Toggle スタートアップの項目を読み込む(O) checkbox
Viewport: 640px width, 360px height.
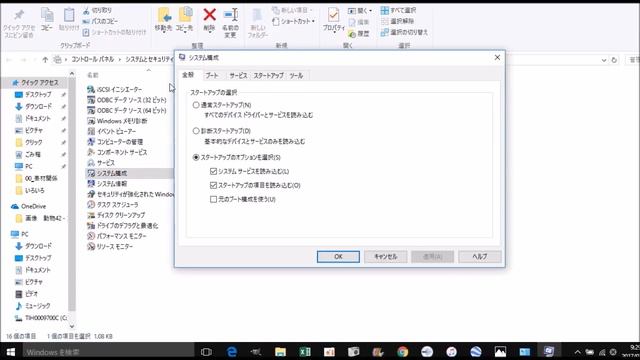(x=213, y=185)
